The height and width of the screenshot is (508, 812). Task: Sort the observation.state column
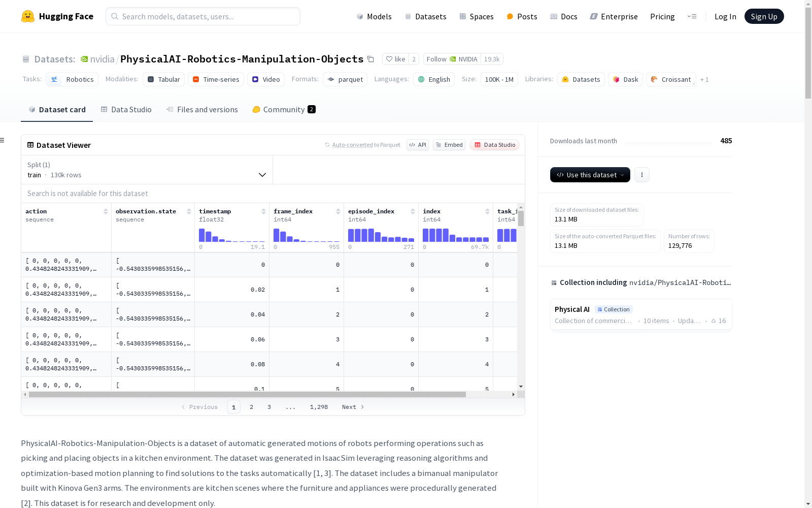coord(189,211)
